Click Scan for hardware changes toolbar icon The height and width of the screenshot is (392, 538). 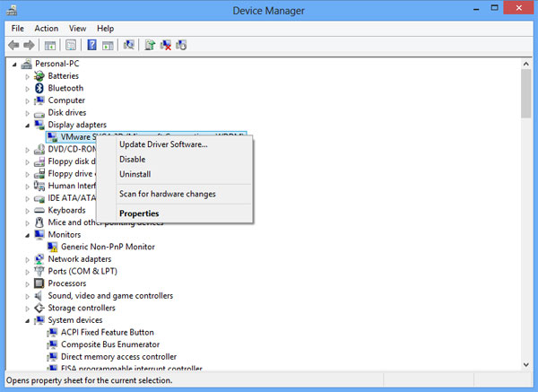tap(129, 45)
